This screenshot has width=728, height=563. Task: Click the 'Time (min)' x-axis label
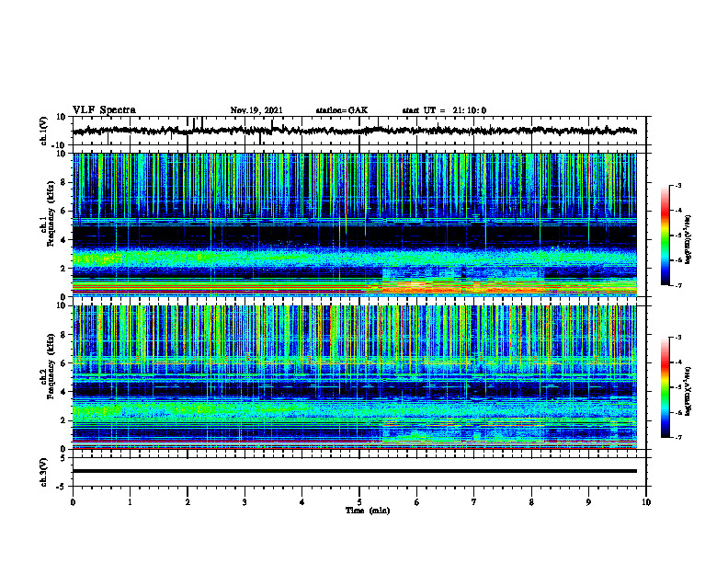point(368,511)
